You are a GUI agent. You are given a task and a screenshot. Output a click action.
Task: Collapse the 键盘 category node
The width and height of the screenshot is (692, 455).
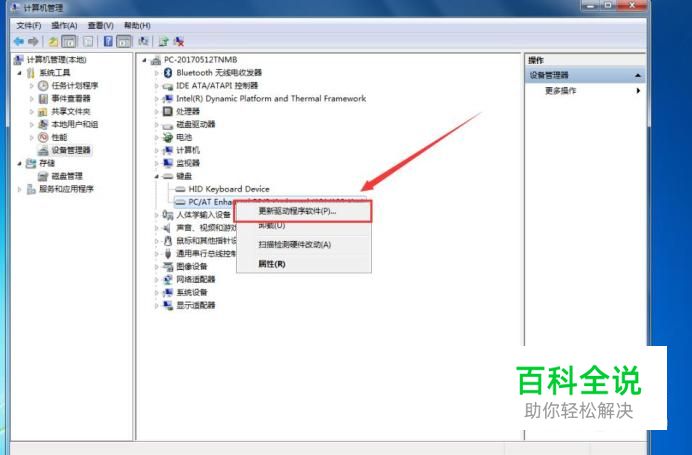click(x=156, y=176)
